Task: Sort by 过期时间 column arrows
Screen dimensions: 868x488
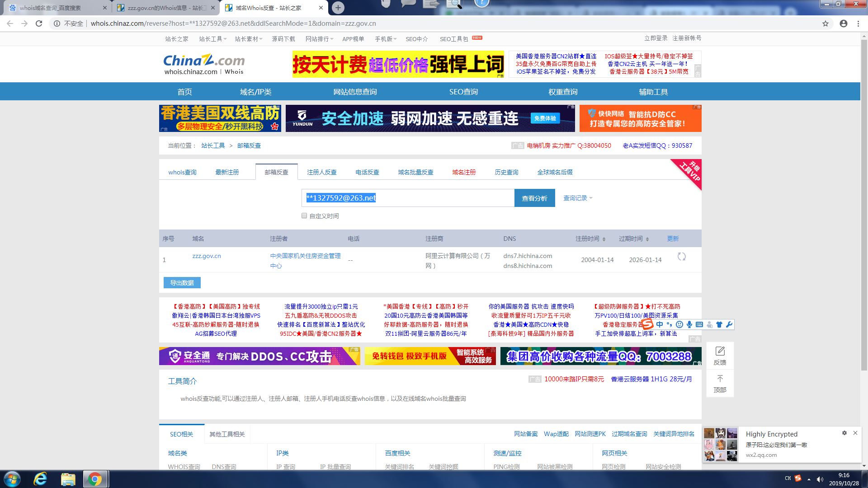Action: (x=647, y=239)
